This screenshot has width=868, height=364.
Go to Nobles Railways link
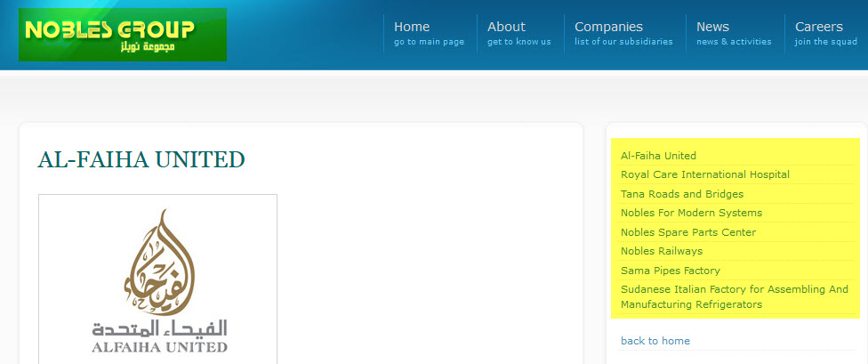point(662,251)
